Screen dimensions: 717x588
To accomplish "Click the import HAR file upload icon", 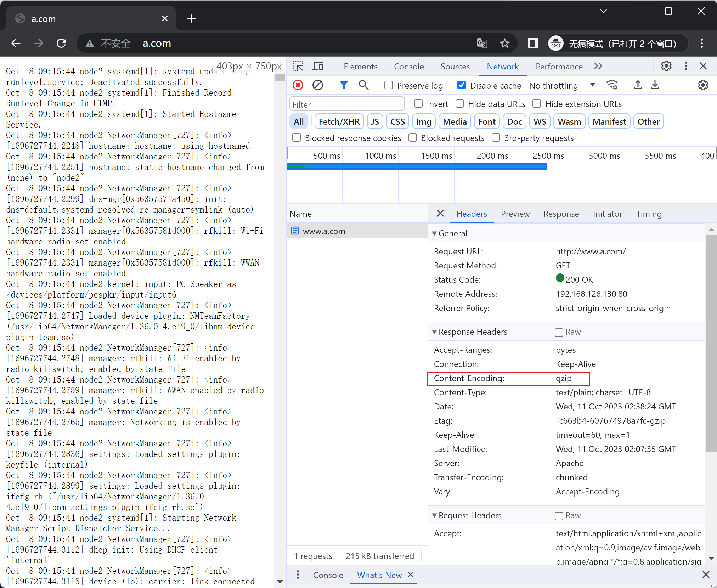I will click(x=638, y=85).
